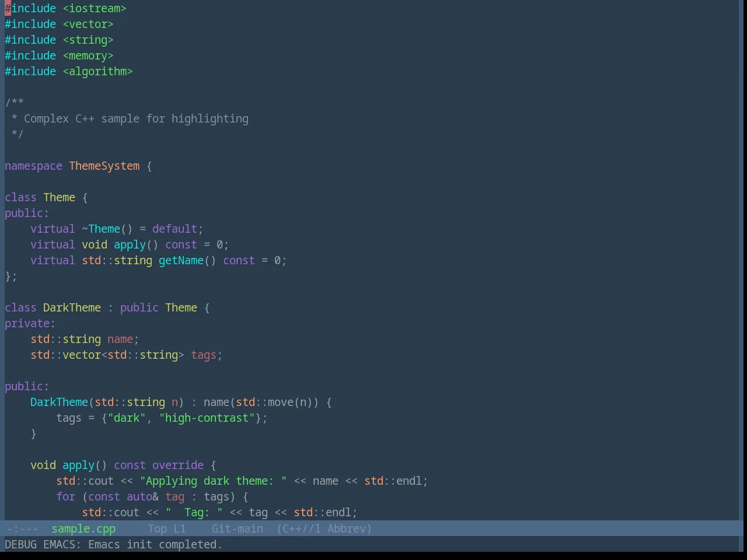
Task: Click the Top position indicator in mode line
Action: [x=158, y=529]
